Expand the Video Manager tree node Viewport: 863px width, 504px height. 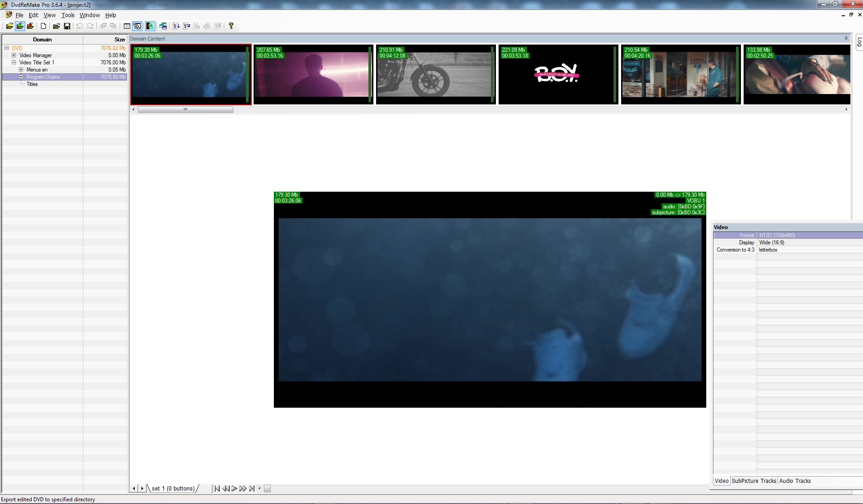(14, 55)
